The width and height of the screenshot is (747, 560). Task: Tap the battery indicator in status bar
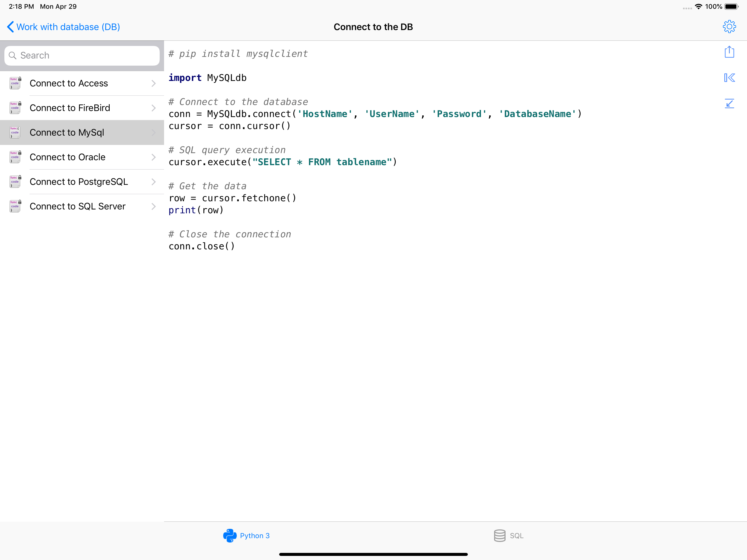731,6
